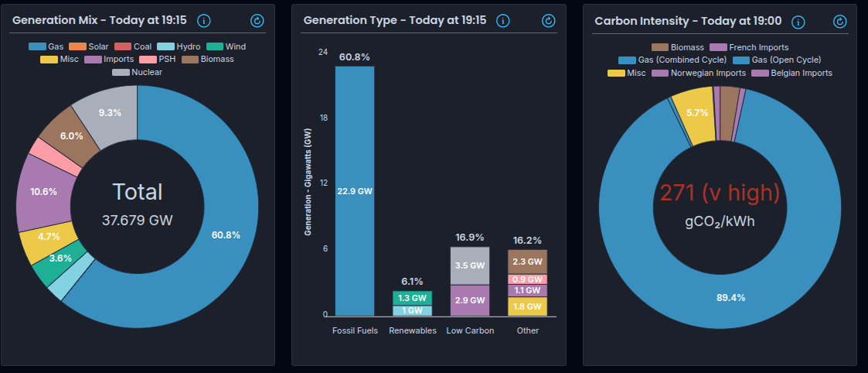
Task: Click the 16.9% label above Low Carbon
Action: click(x=470, y=238)
